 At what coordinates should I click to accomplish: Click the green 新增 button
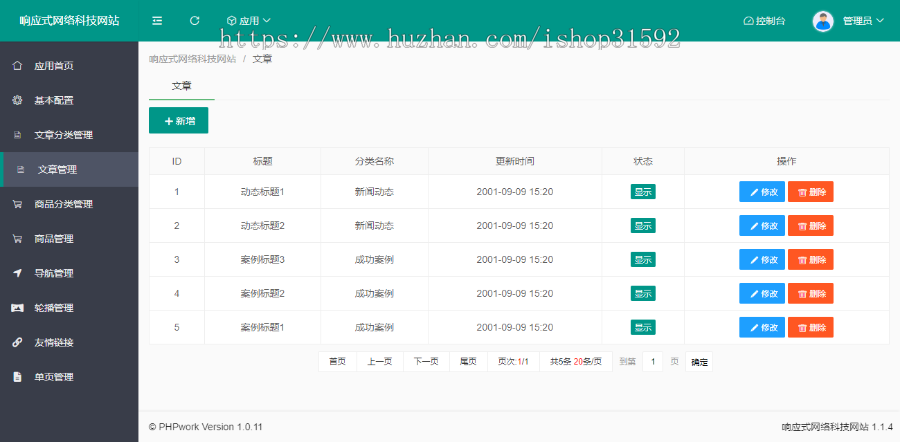178,121
